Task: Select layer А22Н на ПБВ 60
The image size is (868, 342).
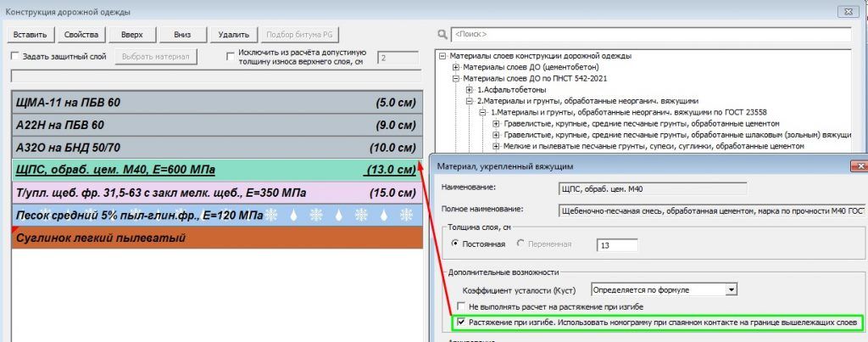Action: (217, 126)
